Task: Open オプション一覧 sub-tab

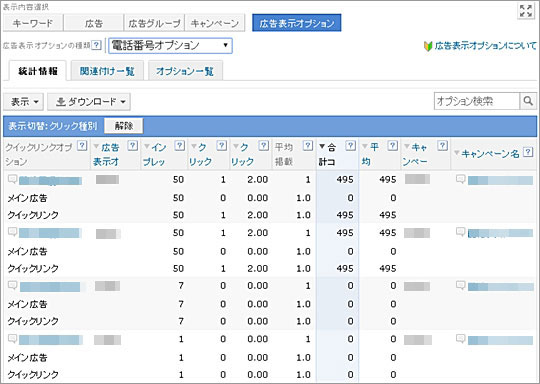Action: click(x=185, y=71)
